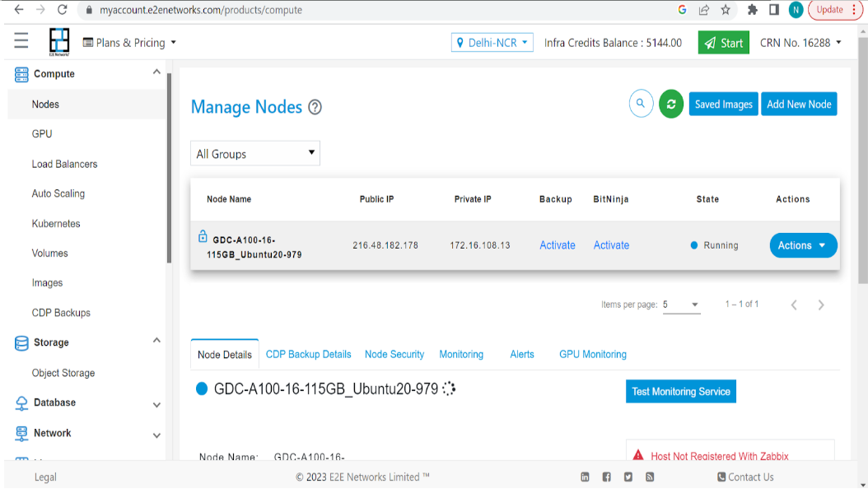Screen dimensions: 868x503
Task: Expand the Database sidebar section
Action: 156,405
